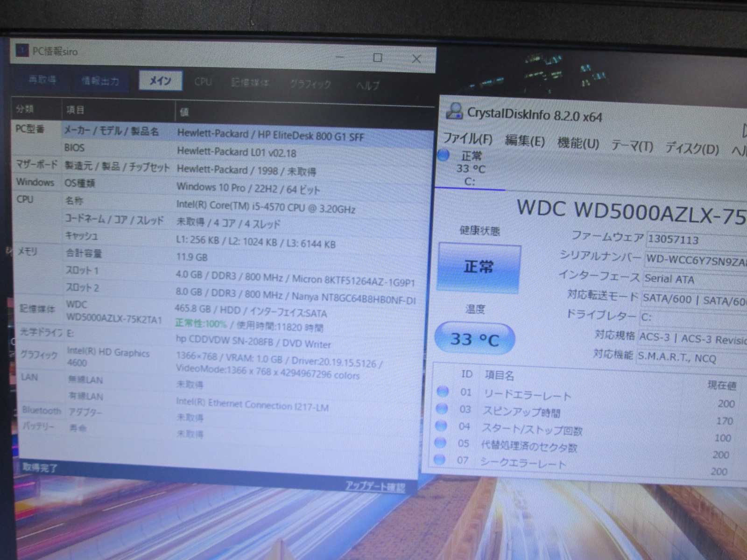This screenshot has height=560, width=747.
Task: Click the 値 column header
Action: pos(184,112)
